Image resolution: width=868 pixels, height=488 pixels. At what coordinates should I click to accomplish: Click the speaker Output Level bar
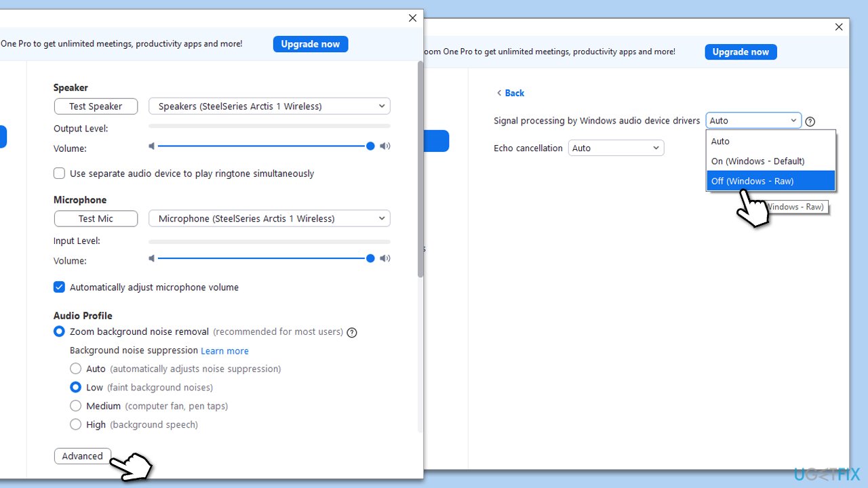[x=269, y=126]
